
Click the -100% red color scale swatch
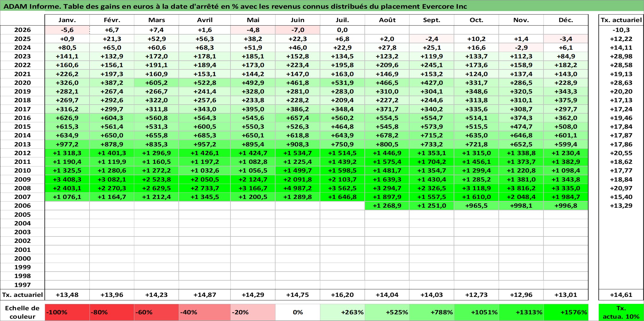pos(67,312)
